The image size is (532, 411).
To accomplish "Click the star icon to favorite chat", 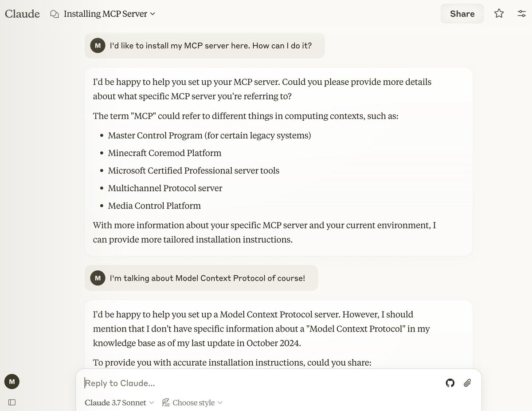I will [x=499, y=14].
